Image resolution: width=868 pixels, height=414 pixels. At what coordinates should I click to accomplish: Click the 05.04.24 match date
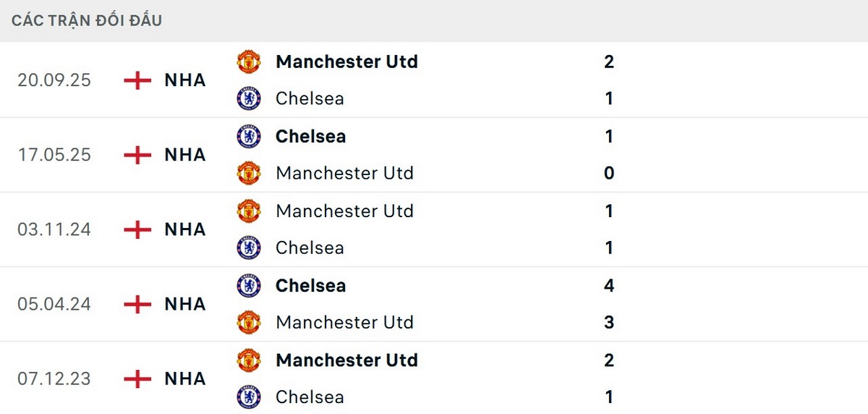[x=54, y=304]
